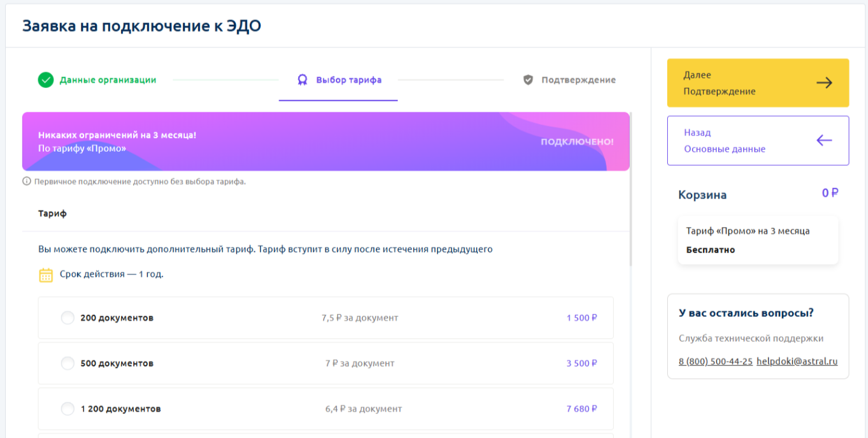Click the 0 ₽ cart total
This screenshot has height=438, width=868.
[x=830, y=193]
